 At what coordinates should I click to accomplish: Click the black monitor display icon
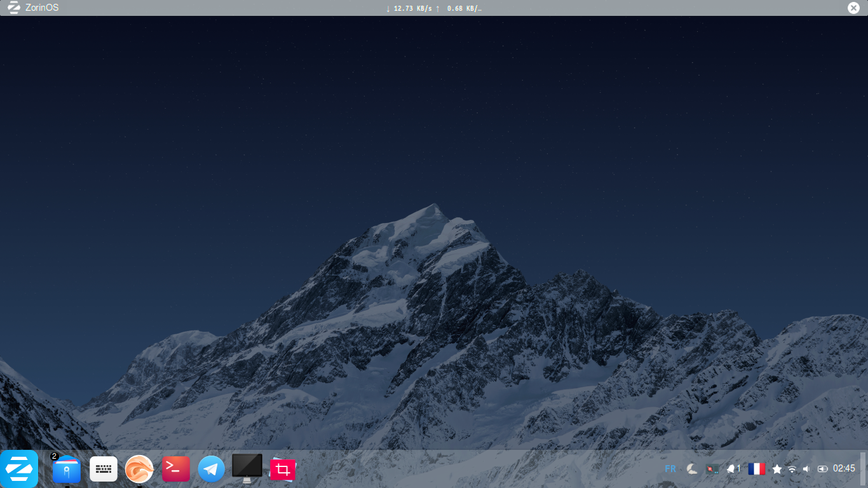(x=247, y=468)
